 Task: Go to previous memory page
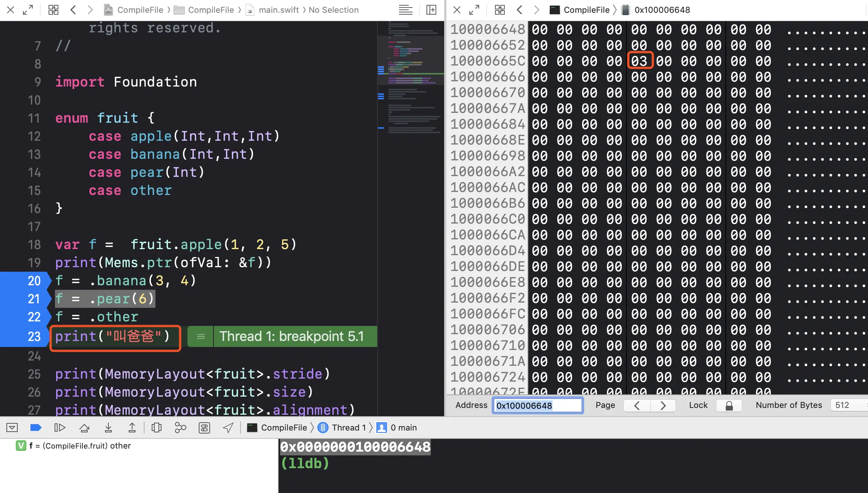[637, 405]
